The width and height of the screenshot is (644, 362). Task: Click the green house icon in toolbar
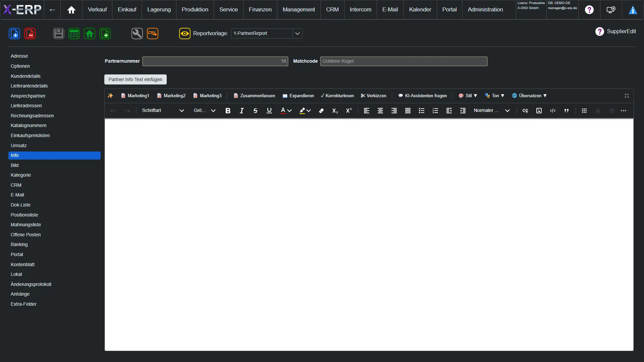click(x=90, y=34)
